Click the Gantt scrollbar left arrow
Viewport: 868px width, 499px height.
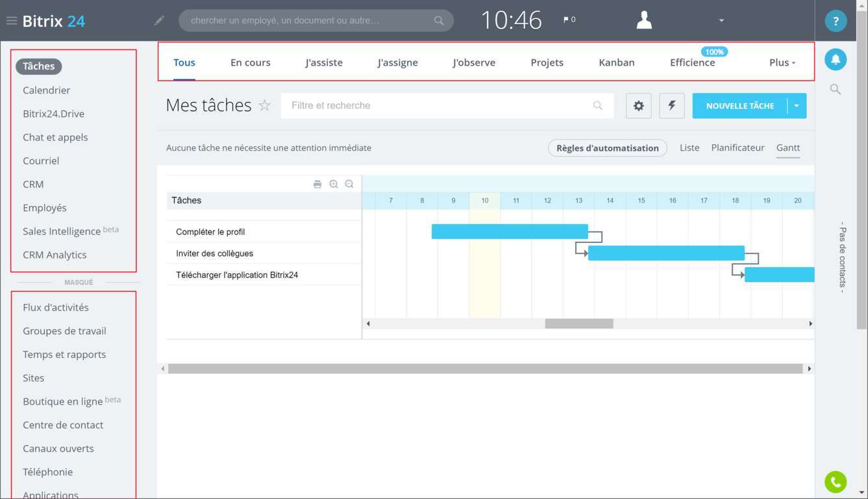368,324
